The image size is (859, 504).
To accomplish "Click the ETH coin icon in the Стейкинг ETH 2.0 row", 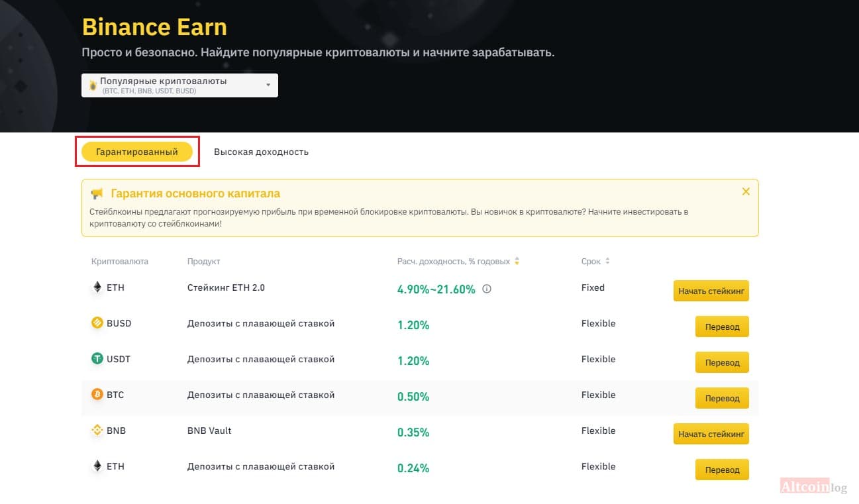I will (x=97, y=287).
